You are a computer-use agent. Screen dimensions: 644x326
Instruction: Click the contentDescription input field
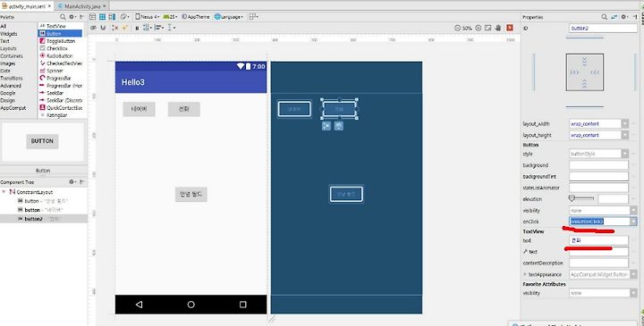click(598, 263)
